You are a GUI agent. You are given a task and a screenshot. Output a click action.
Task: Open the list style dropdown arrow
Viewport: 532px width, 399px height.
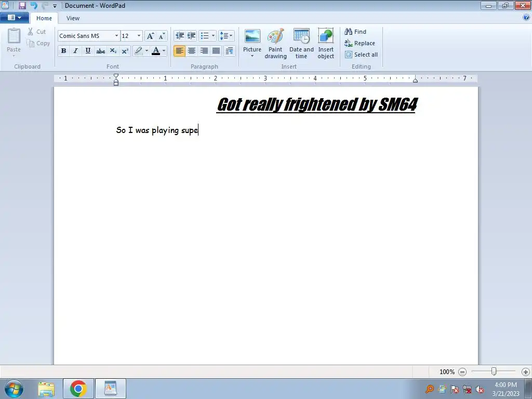pyautogui.click(x=213, y=36)
